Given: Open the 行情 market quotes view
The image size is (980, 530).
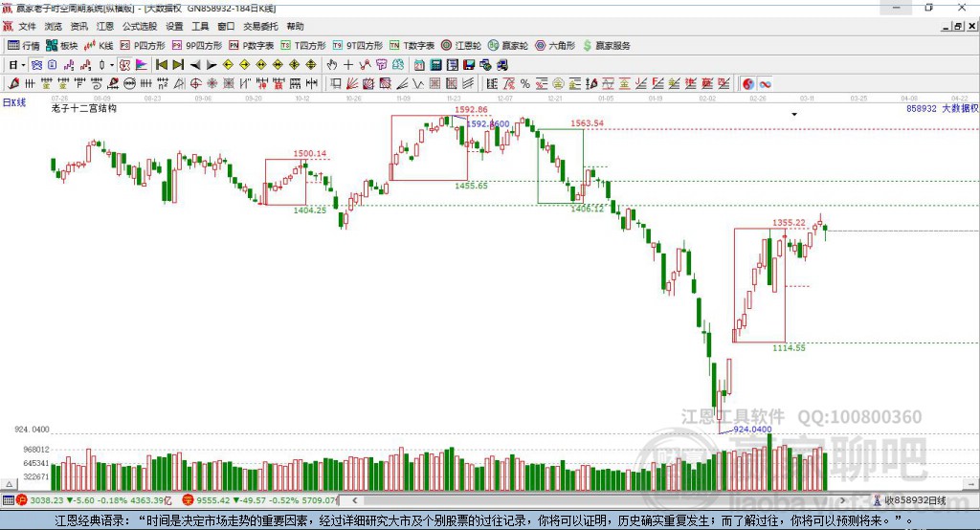Looking at the screenshot, I should click(24, 46).
